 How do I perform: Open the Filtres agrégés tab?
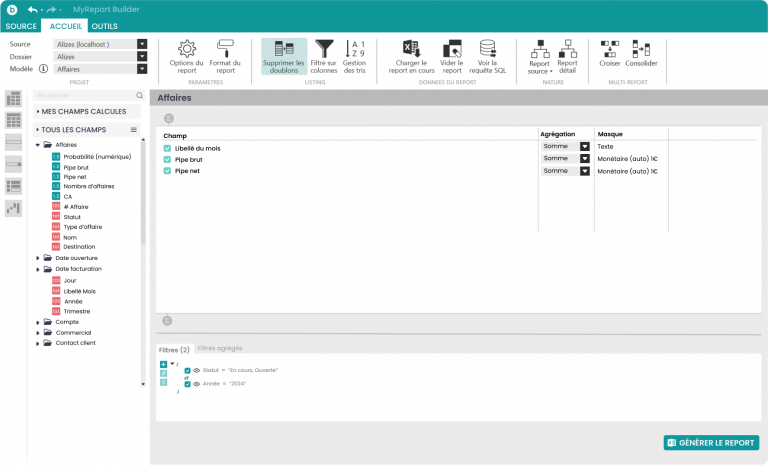click(219, 348)
